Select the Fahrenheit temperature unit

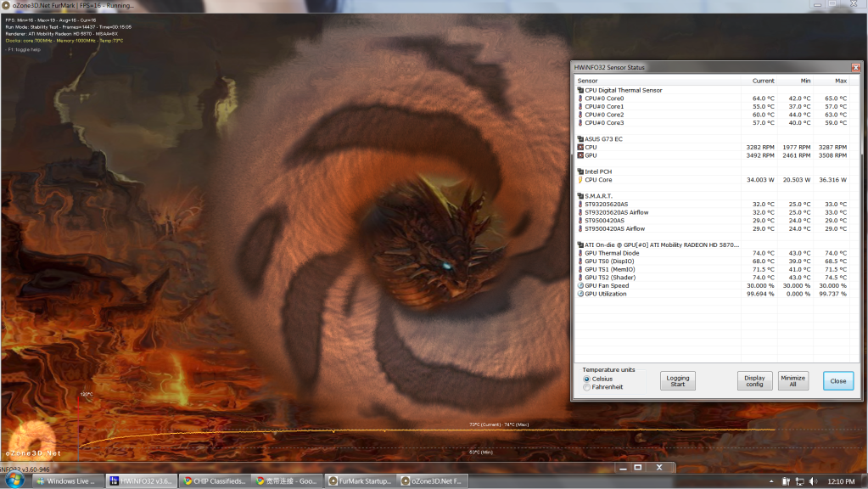tap(586, 387)
